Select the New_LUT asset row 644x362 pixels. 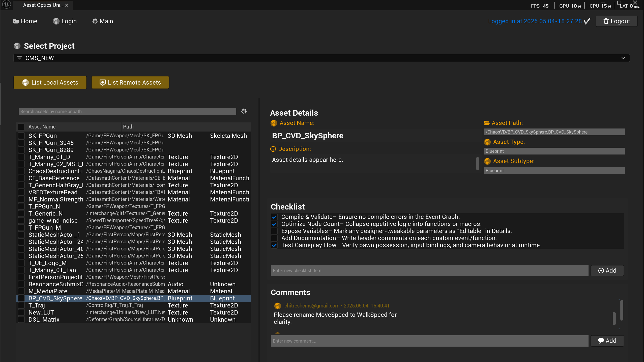[x=134, y=313]
